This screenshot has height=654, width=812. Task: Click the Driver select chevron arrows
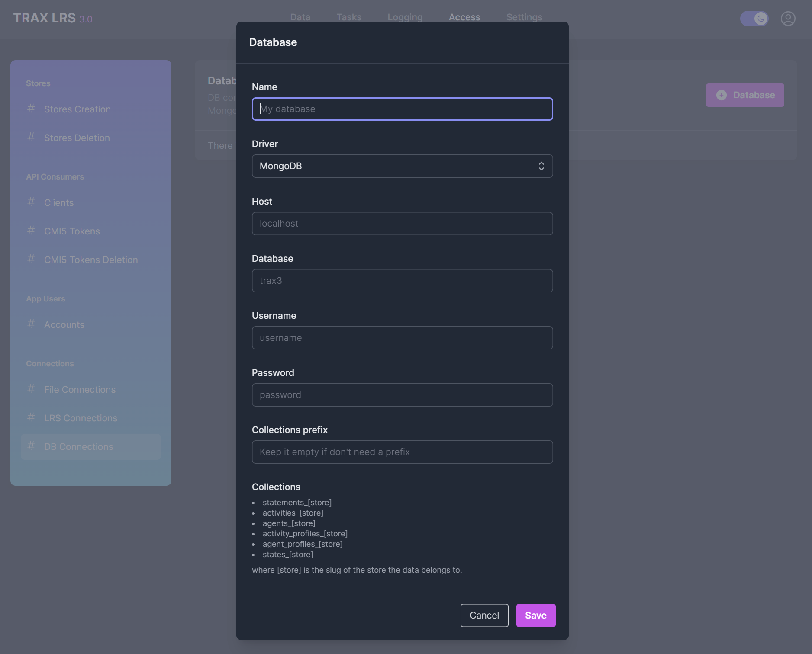[x=541, y=166]
